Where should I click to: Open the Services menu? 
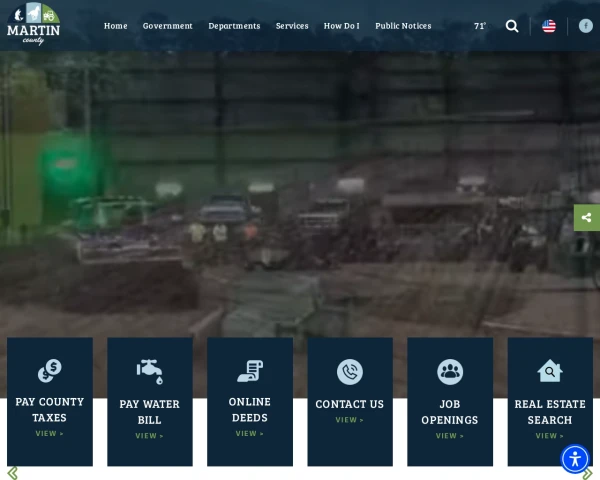pyautogui.click(x=292, y=26)
